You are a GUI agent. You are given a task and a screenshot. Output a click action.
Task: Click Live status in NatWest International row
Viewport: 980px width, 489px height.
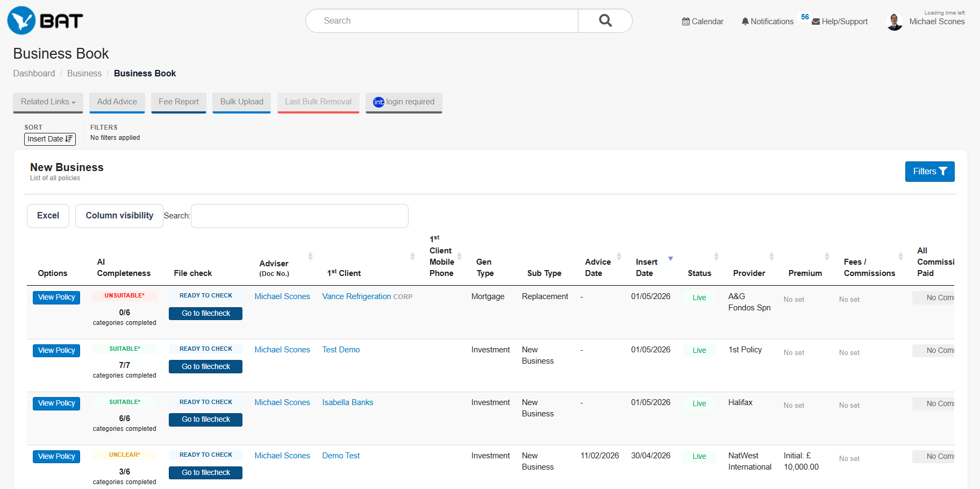tap(699, 457)
